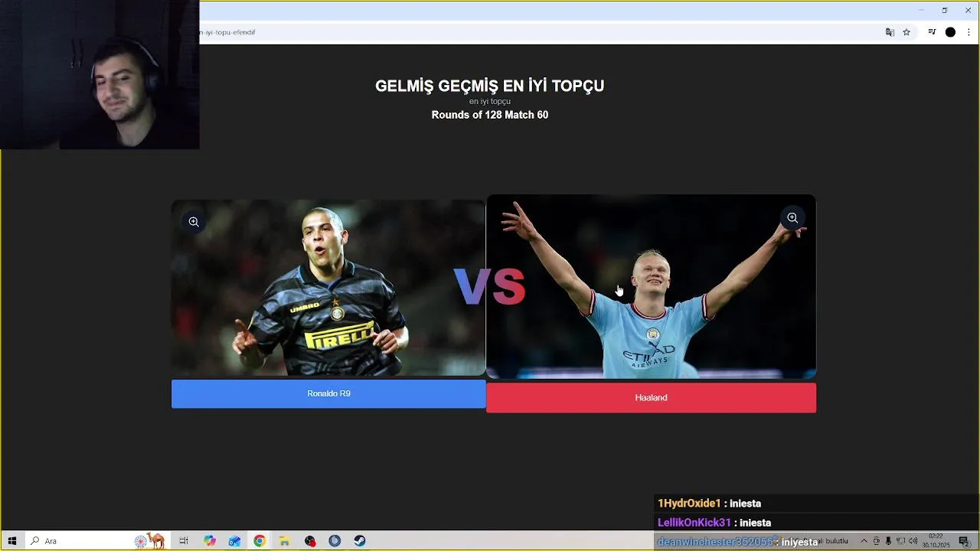Pick the Haaland celebration photo

pyautogui.click(x=651, y=287)
